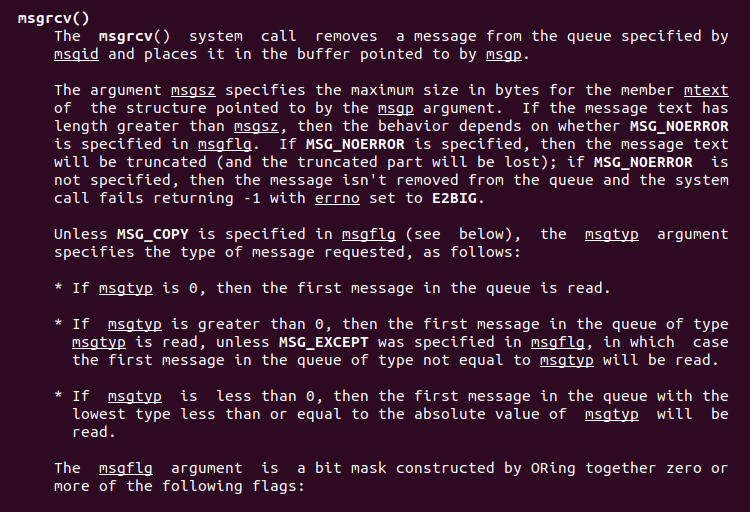Click bold MSG_EXCEPT flag name

tap(324, 342)
